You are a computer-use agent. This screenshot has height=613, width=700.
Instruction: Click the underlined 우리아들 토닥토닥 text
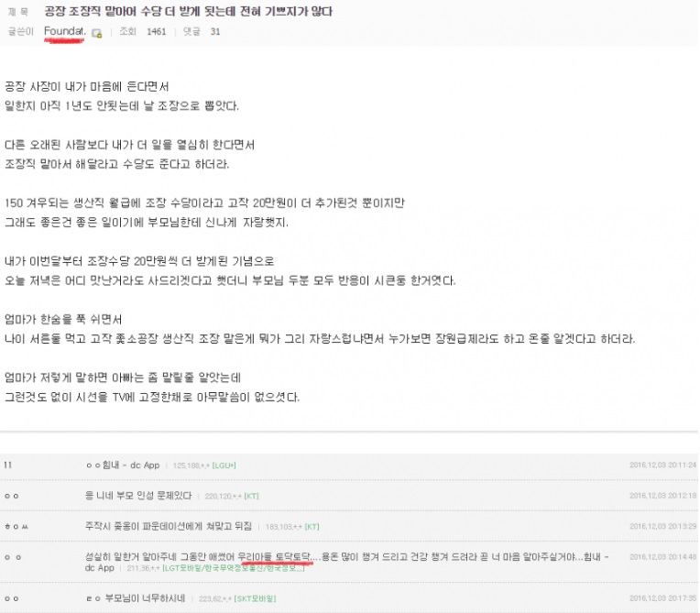[274, 556]
